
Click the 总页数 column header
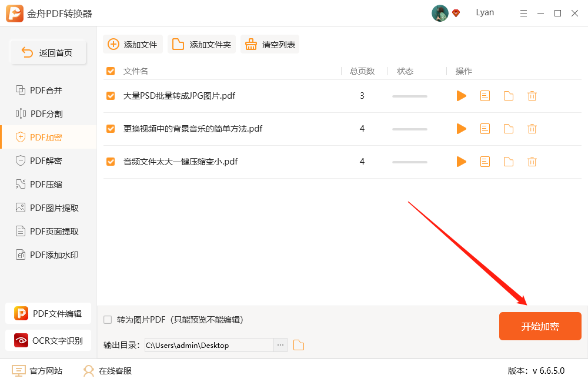point(362,71)
